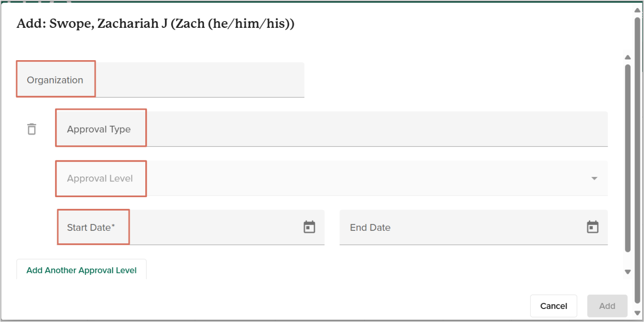Click the Add button
The image size is (644, 322).
607,306
